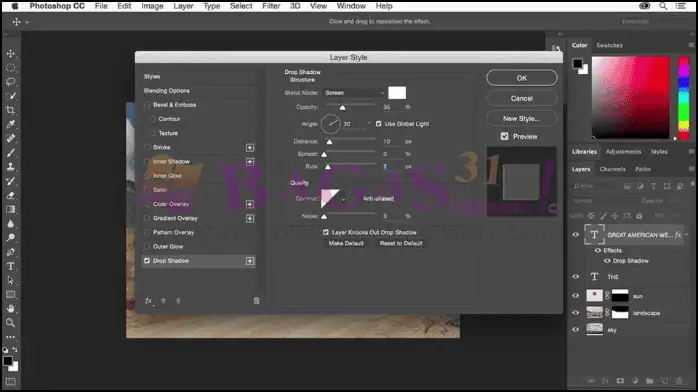Select the Hand tool
The height and width of the screenshot is (392, 698).
click(x=11, y=308)
